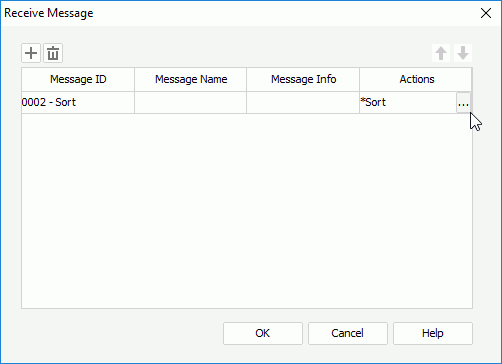Move selected message up with arrow
502x364 pixels.
(441, 53)
